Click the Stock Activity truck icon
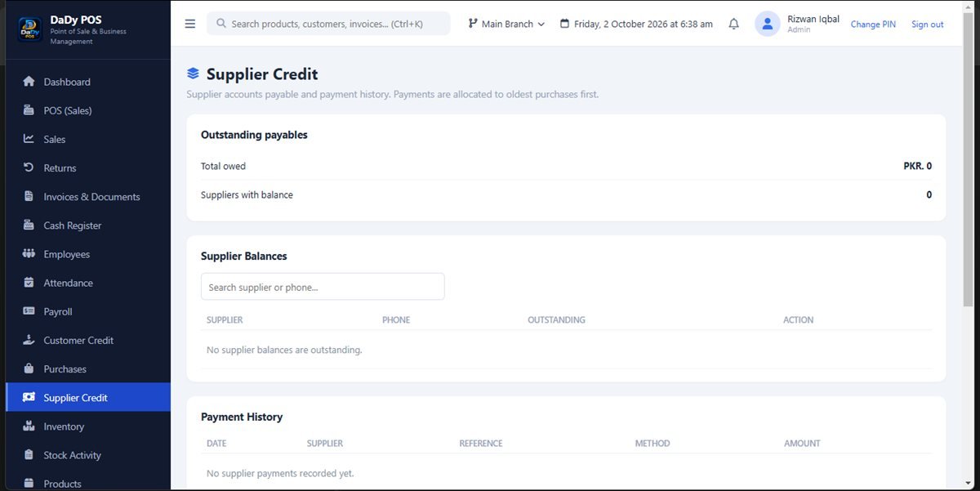 point(29,455)
